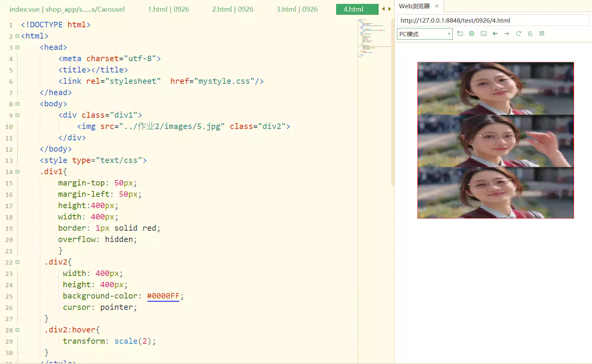Select the Web浏览器 panel tab

tap(414, 6)
